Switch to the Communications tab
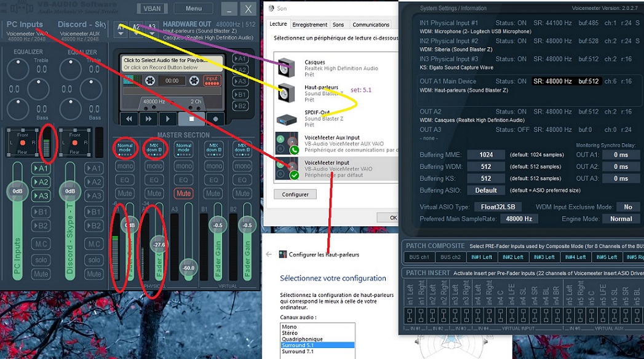644x359 pixels. pyautogui.click(x=371, y=25)
